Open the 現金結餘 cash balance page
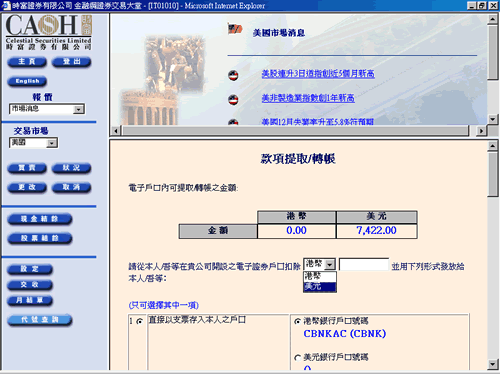Viewport: 500px width, 374px height. point(40,219)
